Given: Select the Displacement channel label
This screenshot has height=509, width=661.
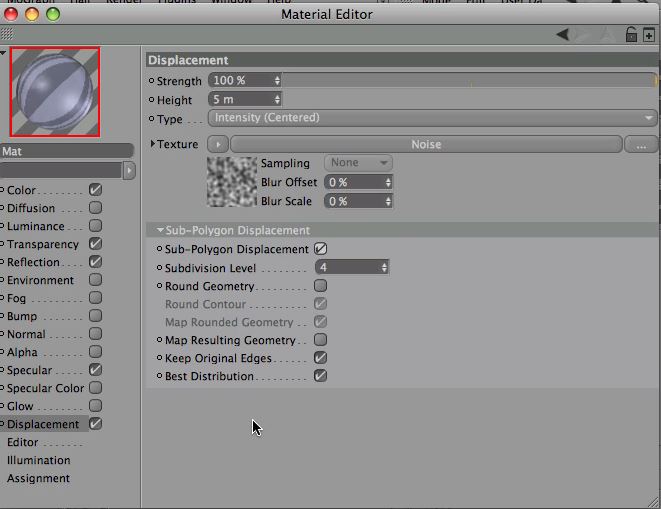Looking at the screenshot, I should point(43,424).
